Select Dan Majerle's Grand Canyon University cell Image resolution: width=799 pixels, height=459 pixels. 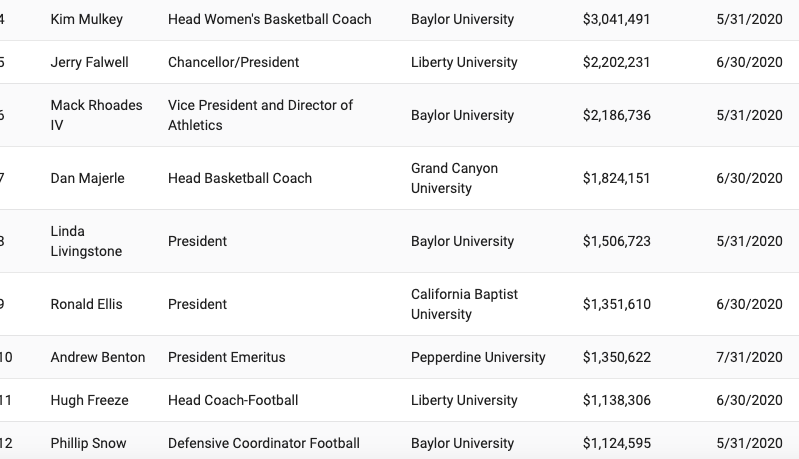click(x=455, y=178)
